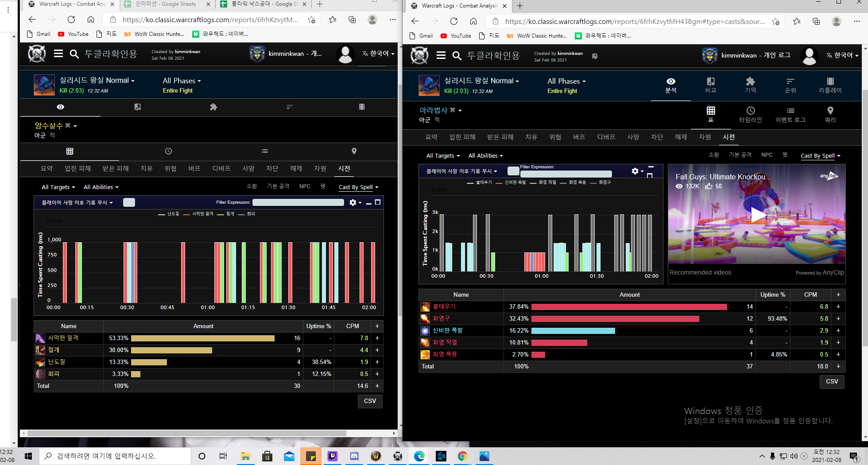Click small icon next to Sat Feb 06 2021 in right window
Image resolution: width=868 pixels, height=465 pixels.
click(595, 56)
